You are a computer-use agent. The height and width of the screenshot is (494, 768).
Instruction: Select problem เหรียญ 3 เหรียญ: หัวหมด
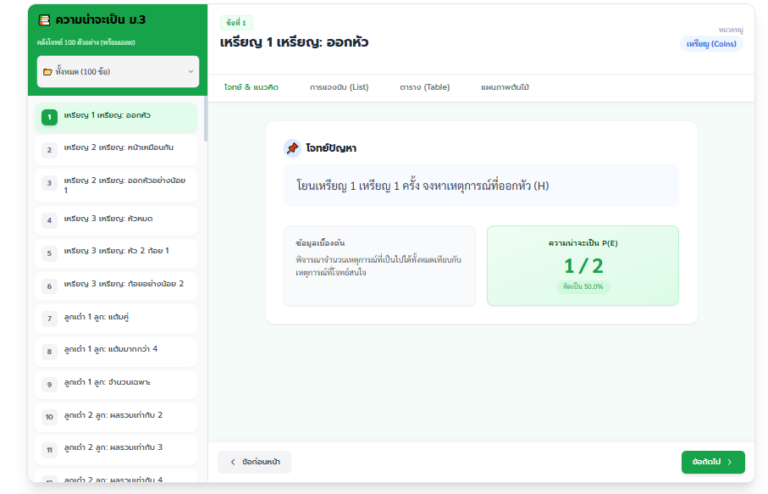(116, 220)
